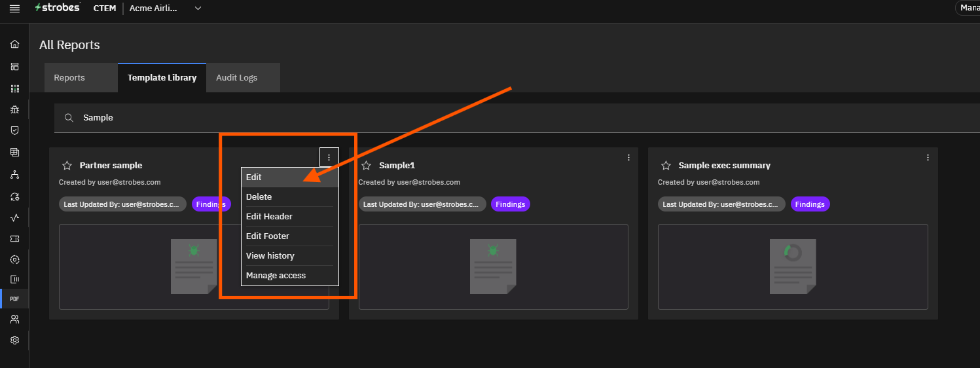Open the vertical bars sidebar icon
The image size is (980, 368).
click(14, 280)
